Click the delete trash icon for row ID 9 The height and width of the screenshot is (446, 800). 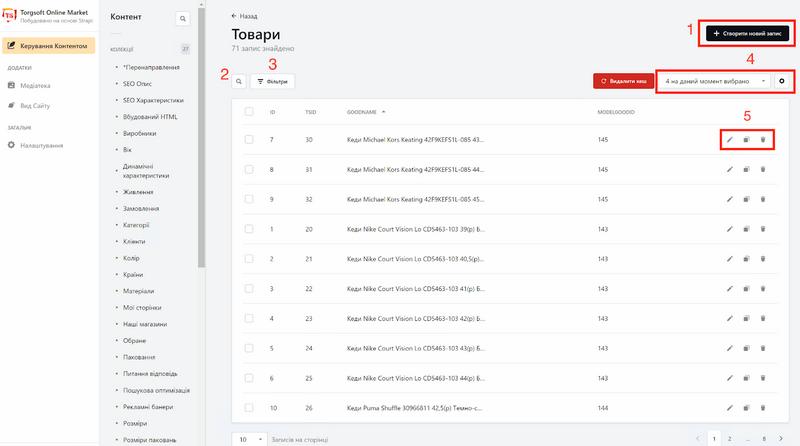[x=762, y=200]
